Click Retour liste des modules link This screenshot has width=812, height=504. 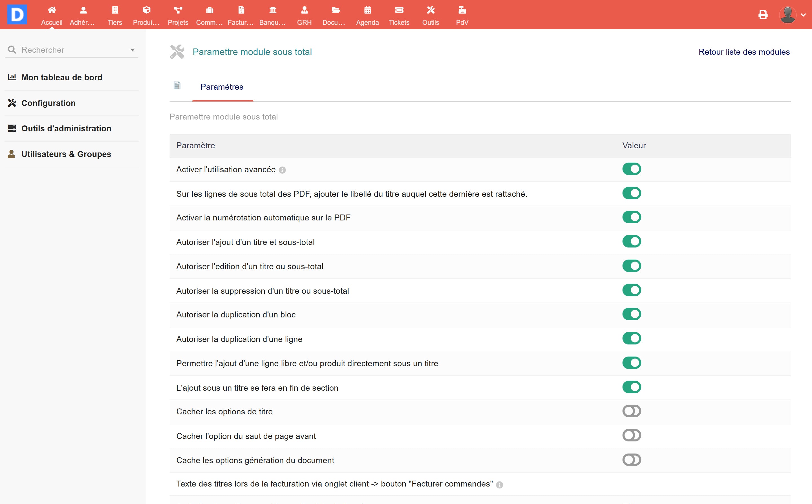click(x=744, y=52)
